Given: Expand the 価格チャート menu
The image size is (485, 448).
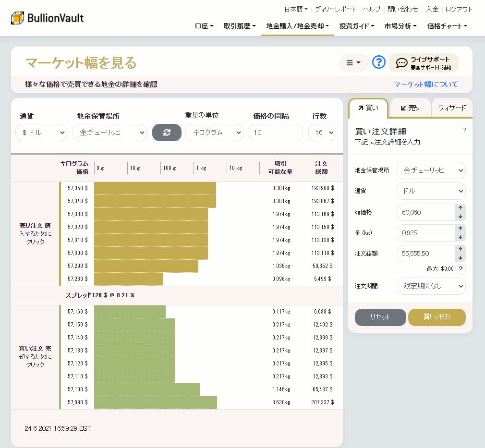Looking at the screenshot, I should coord(447,26).
